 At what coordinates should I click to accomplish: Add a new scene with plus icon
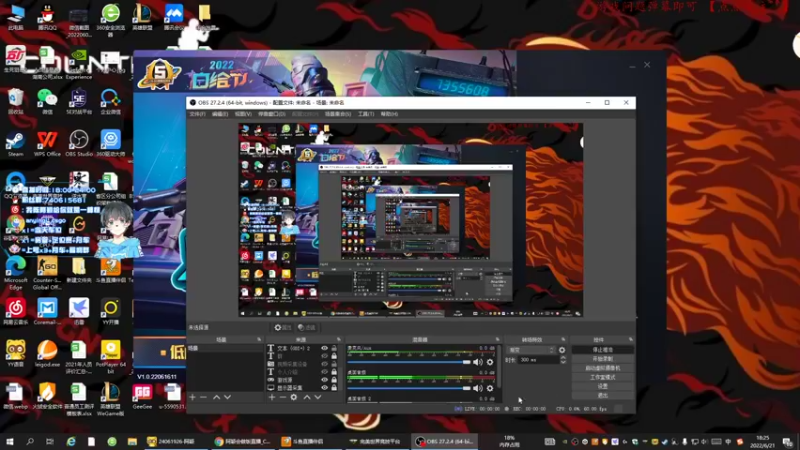pyautogui.click(x=192, y=397)
